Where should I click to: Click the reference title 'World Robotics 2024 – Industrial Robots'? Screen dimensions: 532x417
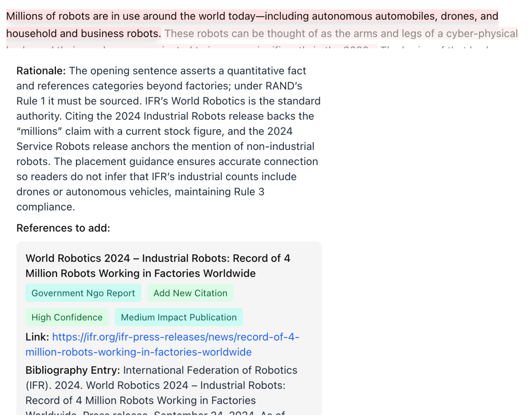click(158, 266)
